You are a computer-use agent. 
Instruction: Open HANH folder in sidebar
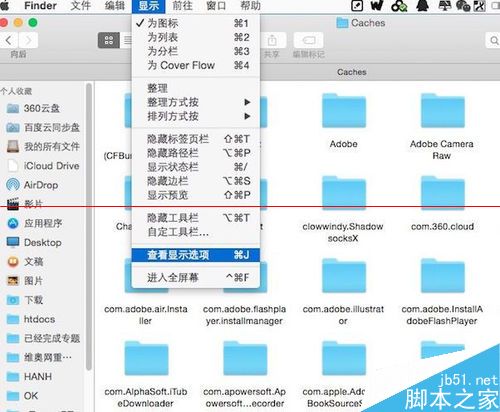pos(29,377)
